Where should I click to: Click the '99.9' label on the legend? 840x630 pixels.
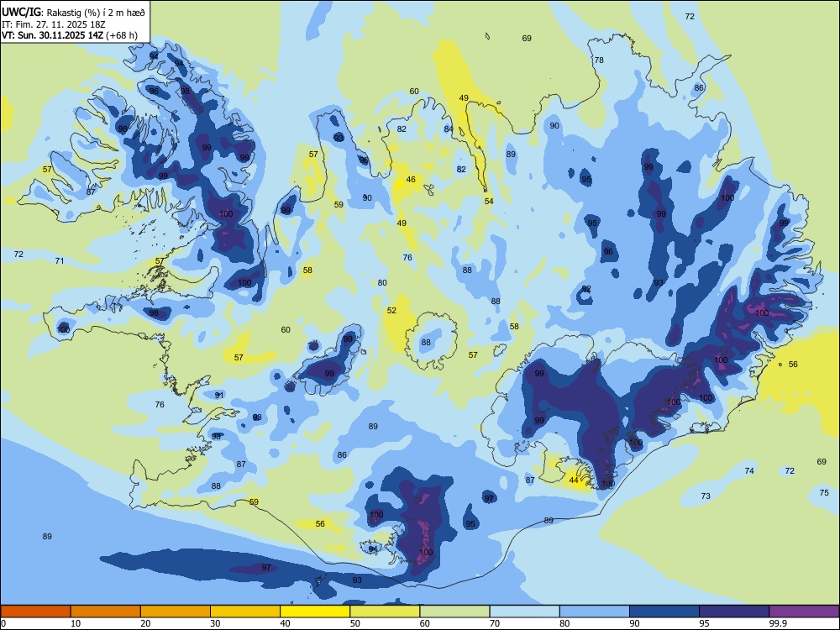click(777, 623)
